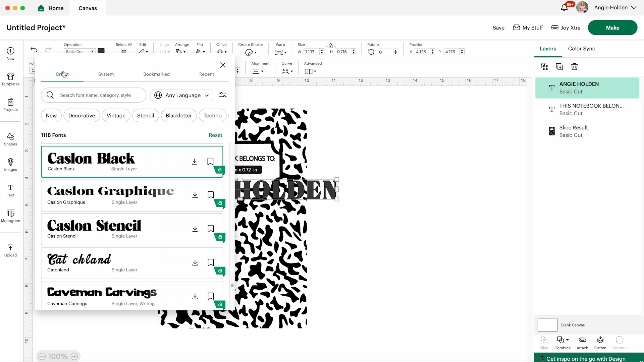Bookmark the Catchland font

point(211,262)
